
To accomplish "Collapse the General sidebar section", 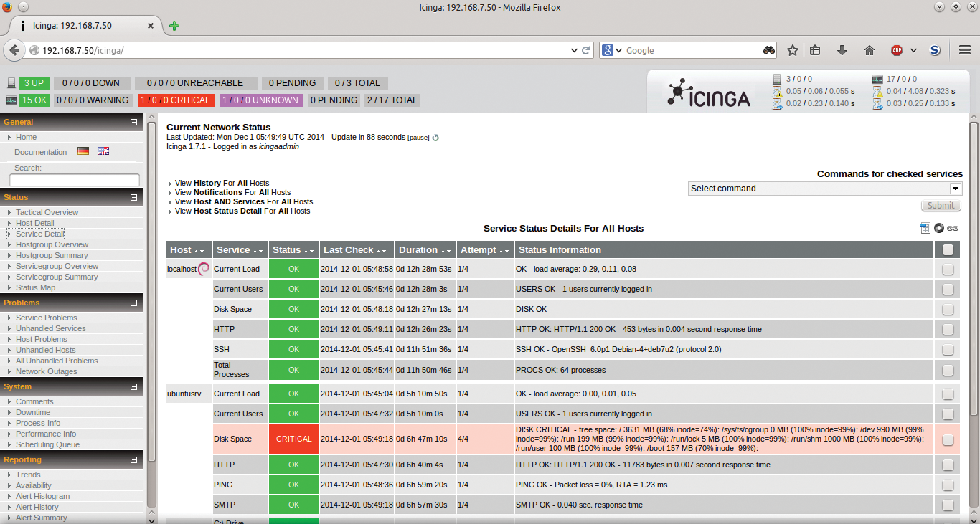I will point(133,122).
